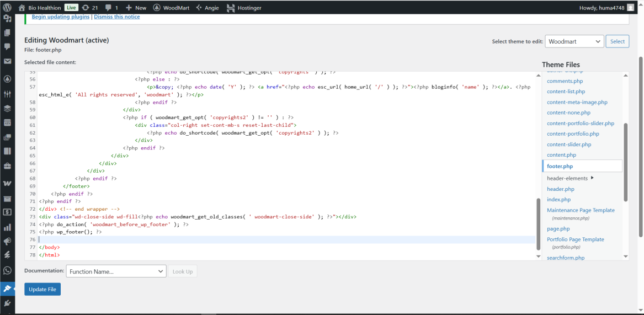Place cursor on empty line 76
Viewport: 644px width, 315px height.
(287, 240)
